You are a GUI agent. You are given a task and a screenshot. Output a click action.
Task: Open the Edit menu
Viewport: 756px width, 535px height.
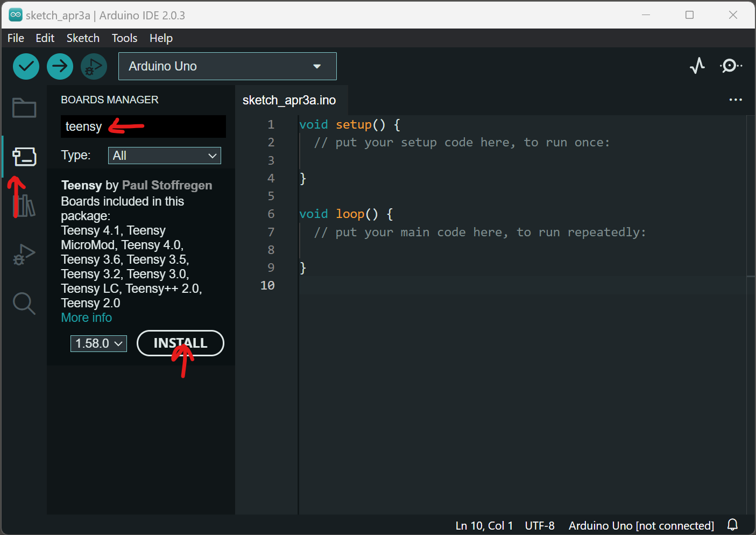point(45,38)
